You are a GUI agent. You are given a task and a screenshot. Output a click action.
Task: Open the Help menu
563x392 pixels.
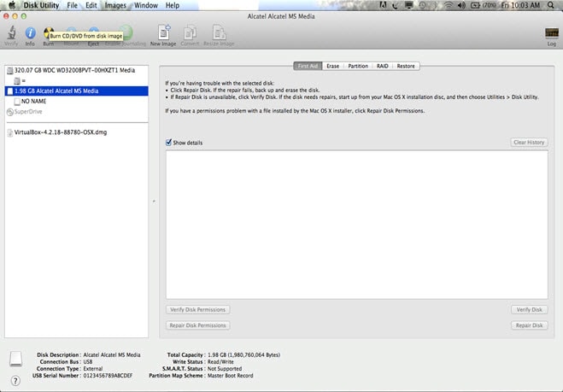[173, 5]
